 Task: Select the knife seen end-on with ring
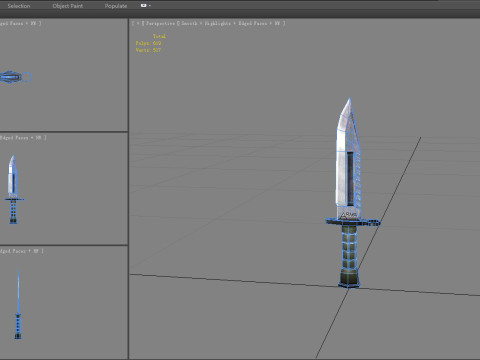(16, 77)
